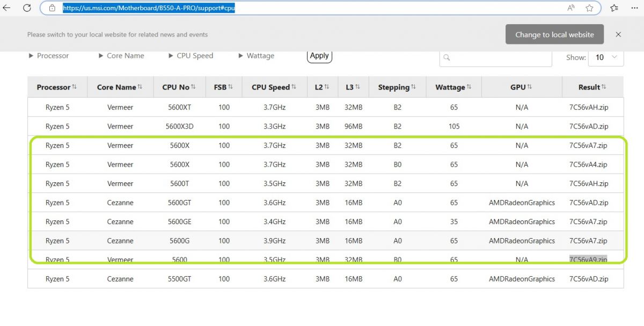Image resolution: width=644 pixels, height=326 pixels.
Task: Download 7C56vAD.zip for 5600GT
Action: click(589, 203)
